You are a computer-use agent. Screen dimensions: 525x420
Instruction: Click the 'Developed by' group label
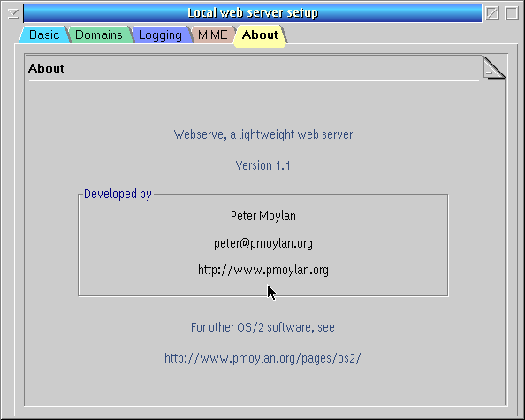click(118, 194)
